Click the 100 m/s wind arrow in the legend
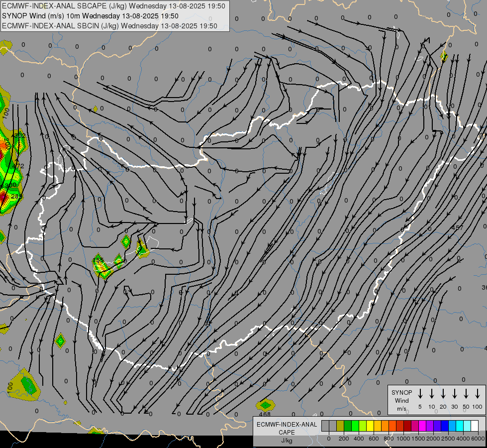487x448 pixels. pos(478,393)
